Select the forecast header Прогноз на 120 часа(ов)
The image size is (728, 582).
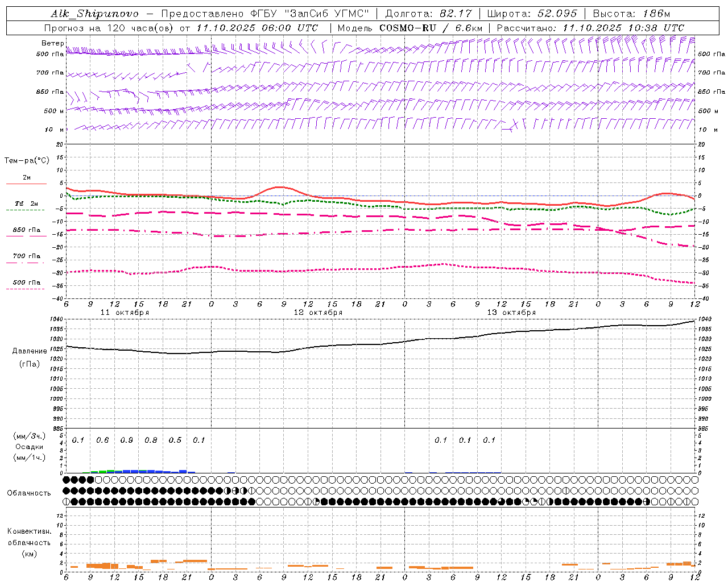(109, 28)
